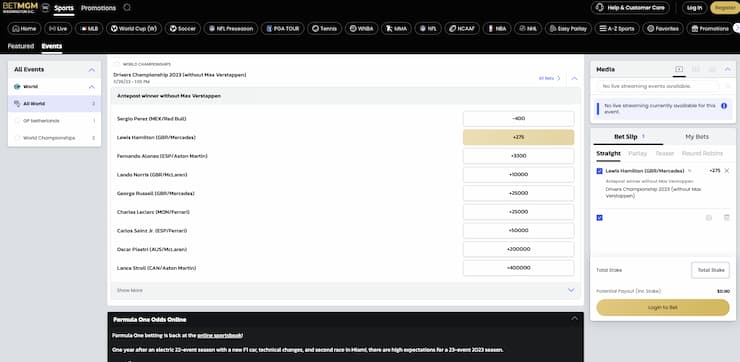
Task: Select the Events tab
Action: (x=52, y=46)
